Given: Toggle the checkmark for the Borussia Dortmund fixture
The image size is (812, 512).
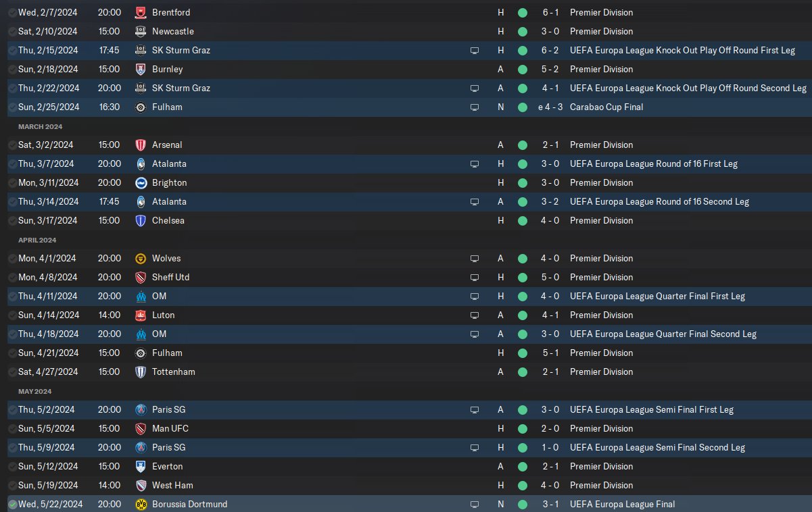Looking at the screenshot, I should pyautogui.click(x=13, y=504).
